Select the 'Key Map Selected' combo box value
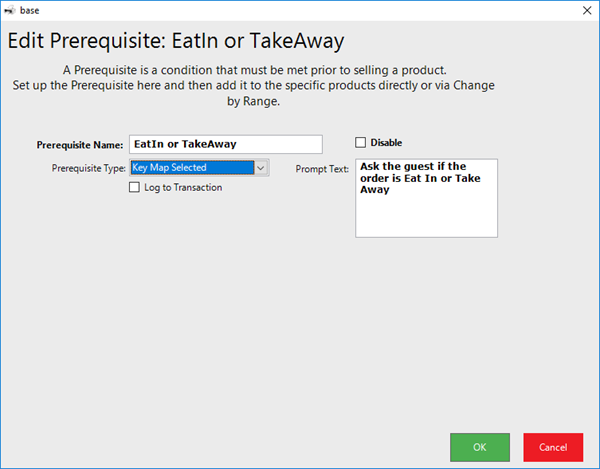This screenshot has width=600, height=469. (191, 168)
